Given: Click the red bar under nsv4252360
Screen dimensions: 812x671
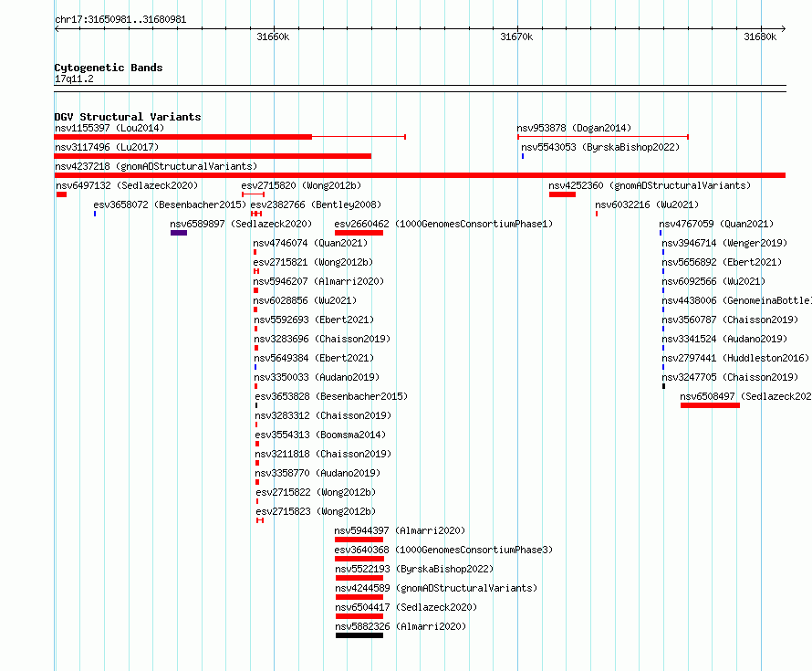Looking at the screenshot, I should point(562,194).
